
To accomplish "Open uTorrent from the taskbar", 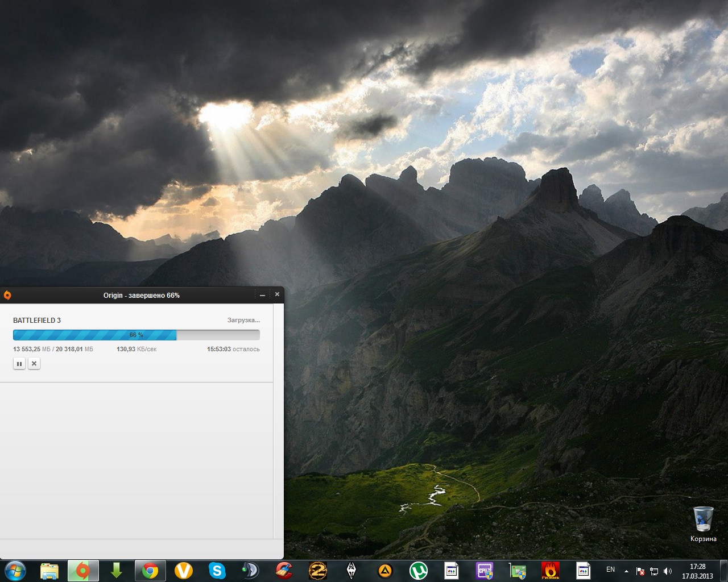I will (419, 570).
